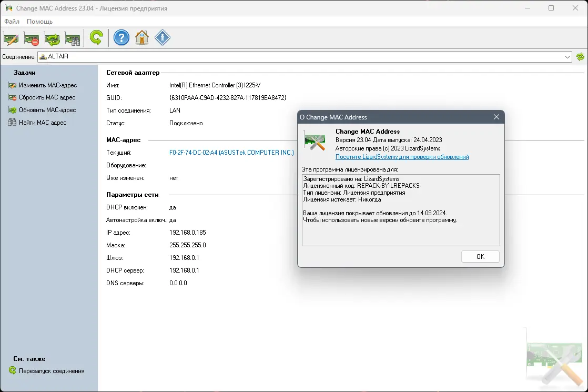Click the app icon in title bar
This screenshot has width=588, height=392.
[x=8, y=8]
